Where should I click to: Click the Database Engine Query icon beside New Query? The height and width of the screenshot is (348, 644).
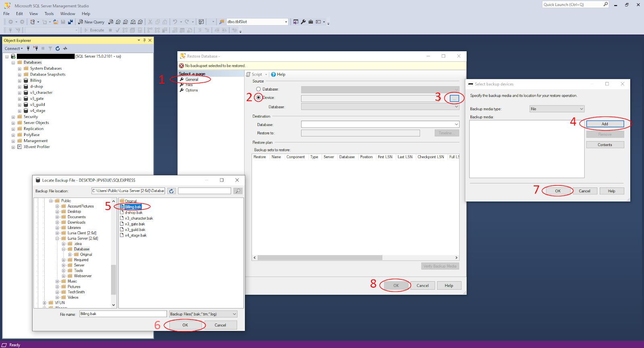[111, 22]
